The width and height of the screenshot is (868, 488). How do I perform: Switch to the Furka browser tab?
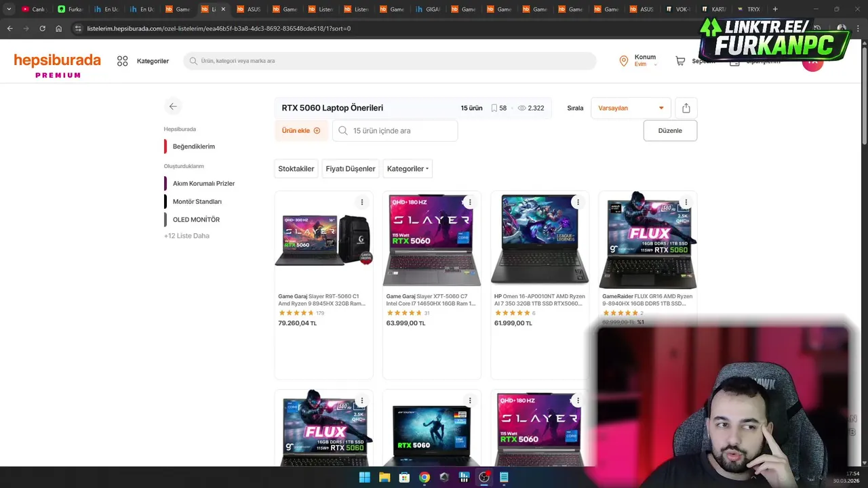point(70,9)
